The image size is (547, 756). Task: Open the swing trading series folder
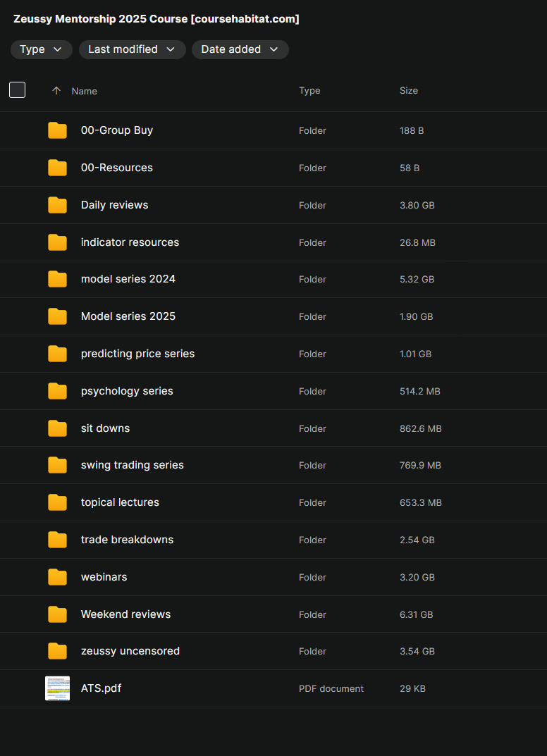click(132, 465)
